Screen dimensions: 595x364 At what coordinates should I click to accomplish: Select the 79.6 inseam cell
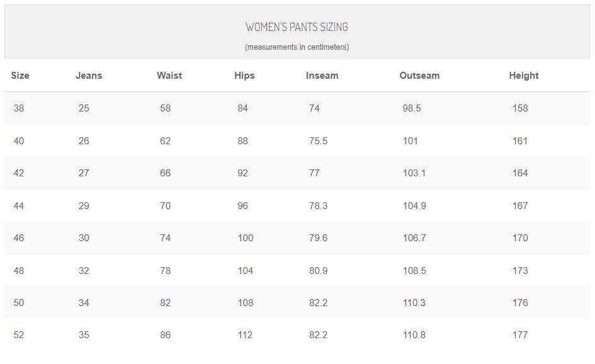pos(318,238)
